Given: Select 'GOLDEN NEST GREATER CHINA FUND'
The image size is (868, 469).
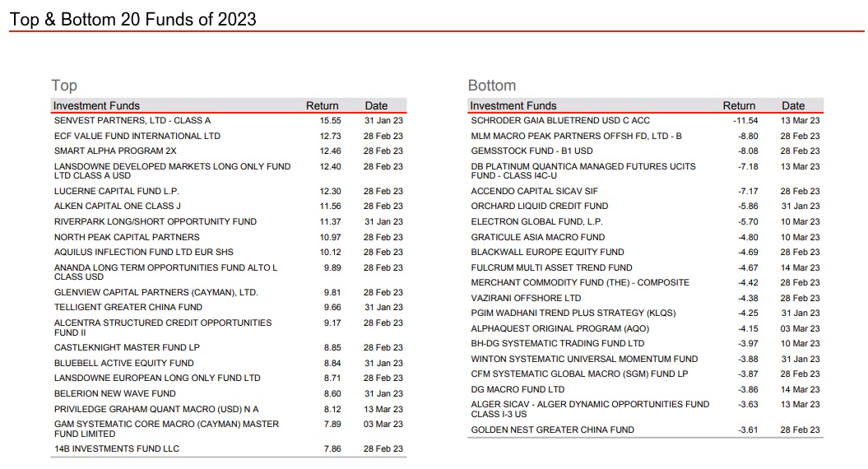Looking at the screenshot, I should [552, 430].
